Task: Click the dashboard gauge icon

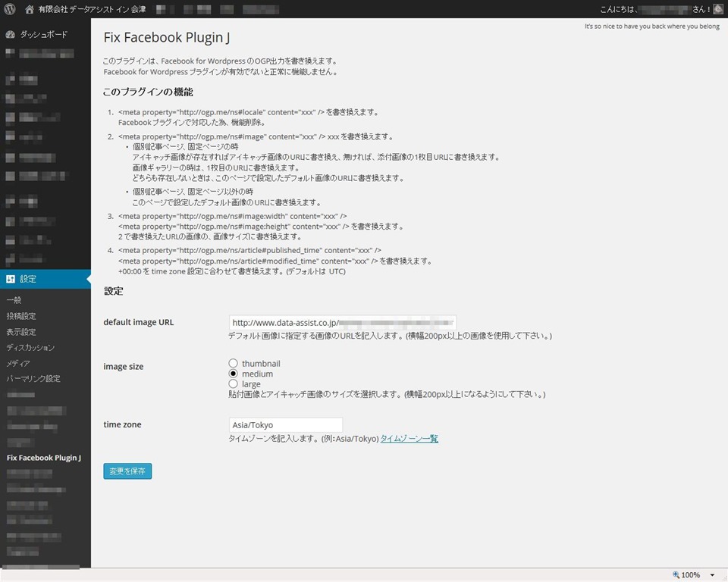Action: (x=10, y=34)
